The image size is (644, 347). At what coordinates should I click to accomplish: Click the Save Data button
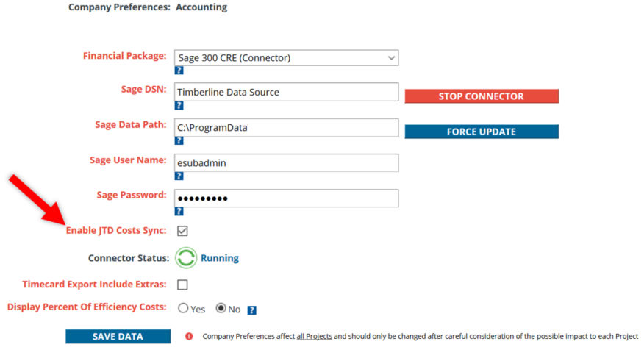pos(118,336)
